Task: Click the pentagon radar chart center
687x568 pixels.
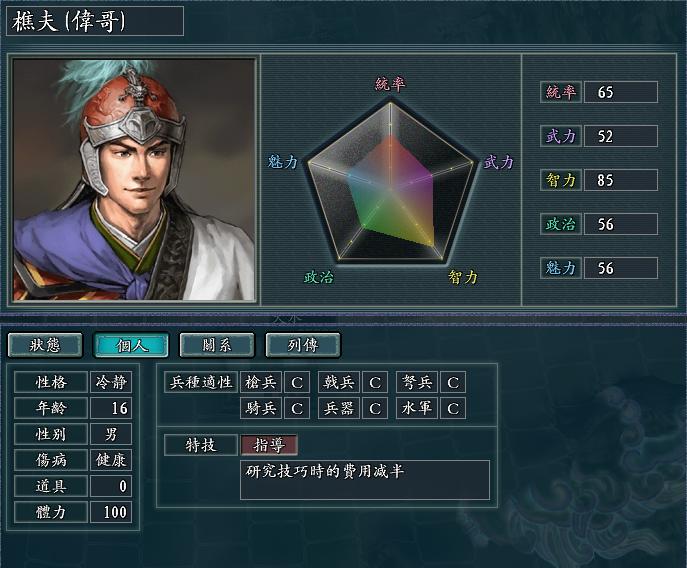Action: (390, 186)
